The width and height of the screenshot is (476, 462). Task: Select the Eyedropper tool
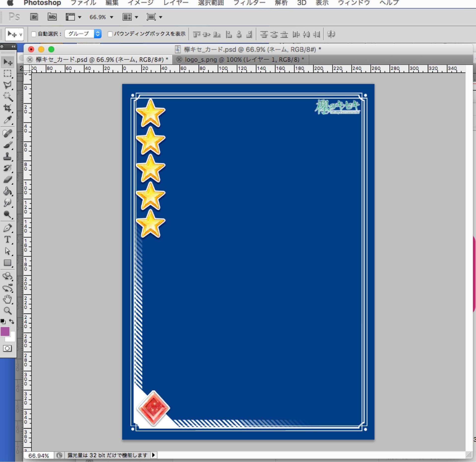click(x=8, y=120)
